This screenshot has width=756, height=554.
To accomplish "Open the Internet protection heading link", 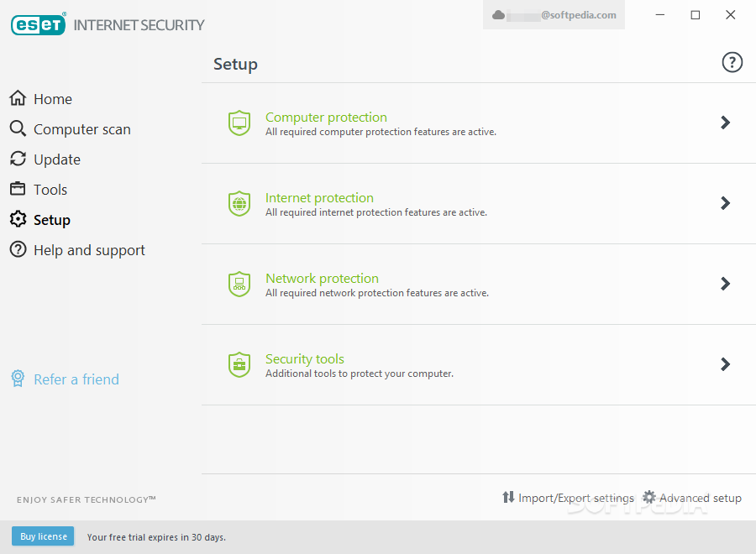I will [319, 197].
